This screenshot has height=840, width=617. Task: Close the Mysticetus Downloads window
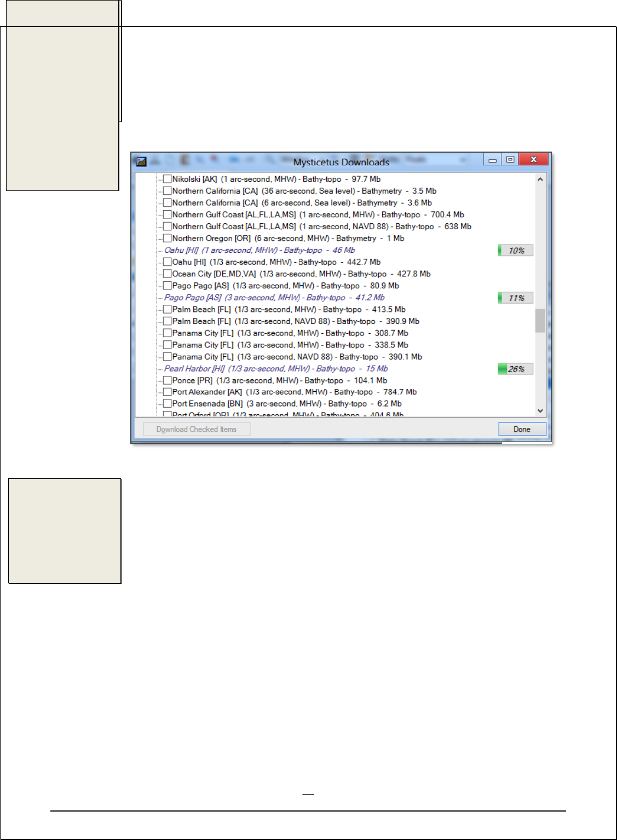point(534,159)
